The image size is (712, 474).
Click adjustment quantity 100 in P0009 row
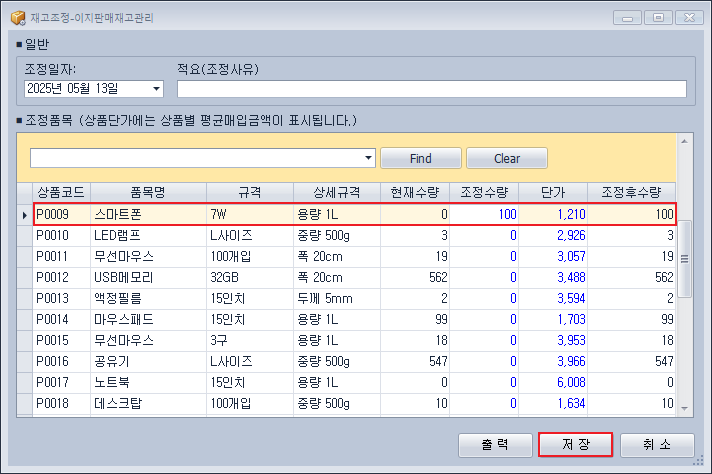click(484, 214)
